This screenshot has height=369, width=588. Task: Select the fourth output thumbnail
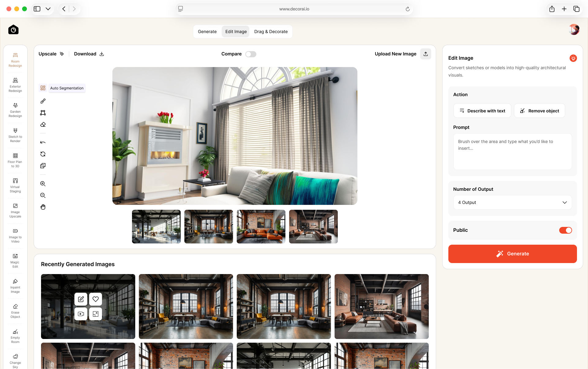tap(313, 227)
